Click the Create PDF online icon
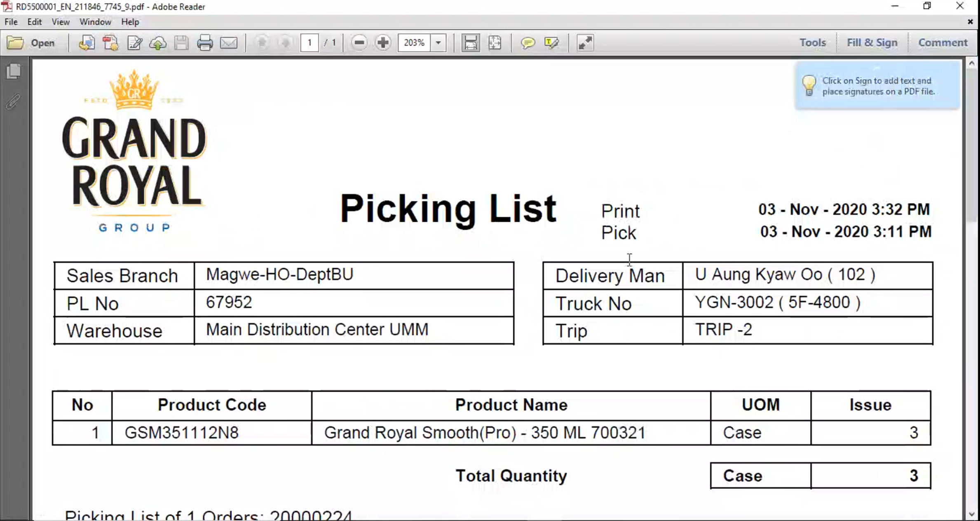Screen dimensions: 980x521 [110, 43]
